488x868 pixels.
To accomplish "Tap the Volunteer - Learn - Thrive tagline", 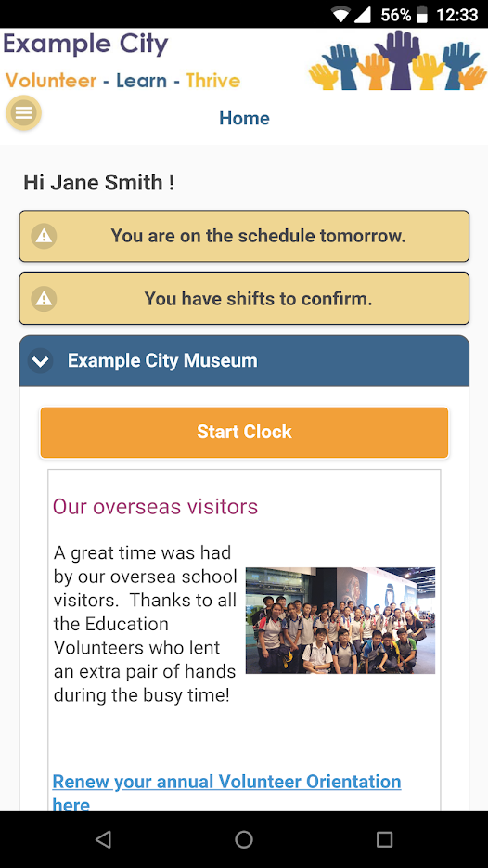I will pos(122,81).
